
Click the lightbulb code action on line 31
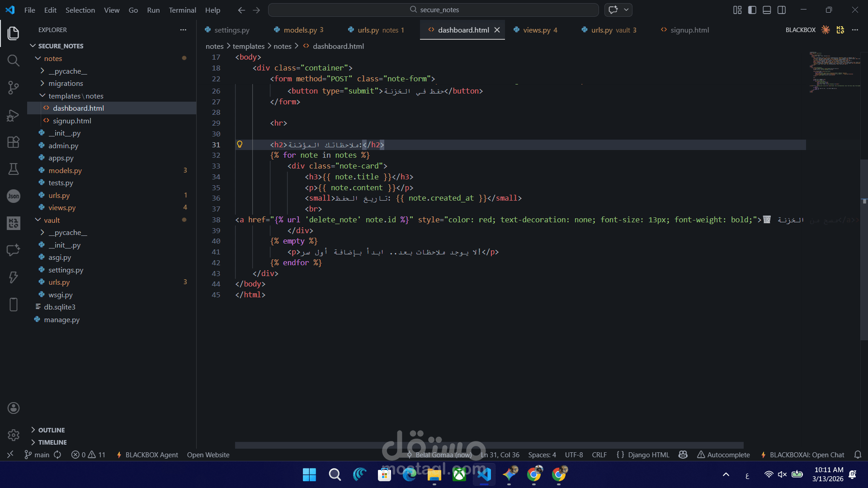click(x=240, y=145)
